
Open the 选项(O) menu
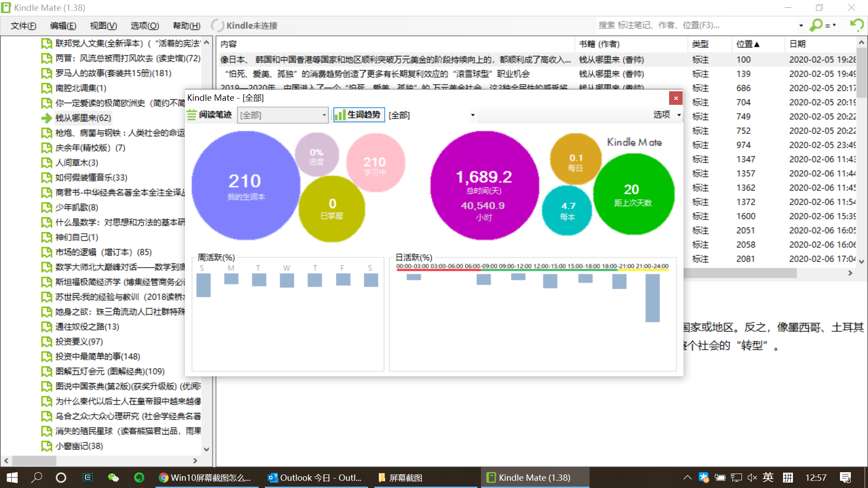pyautogui.click(x=145, y=26)
